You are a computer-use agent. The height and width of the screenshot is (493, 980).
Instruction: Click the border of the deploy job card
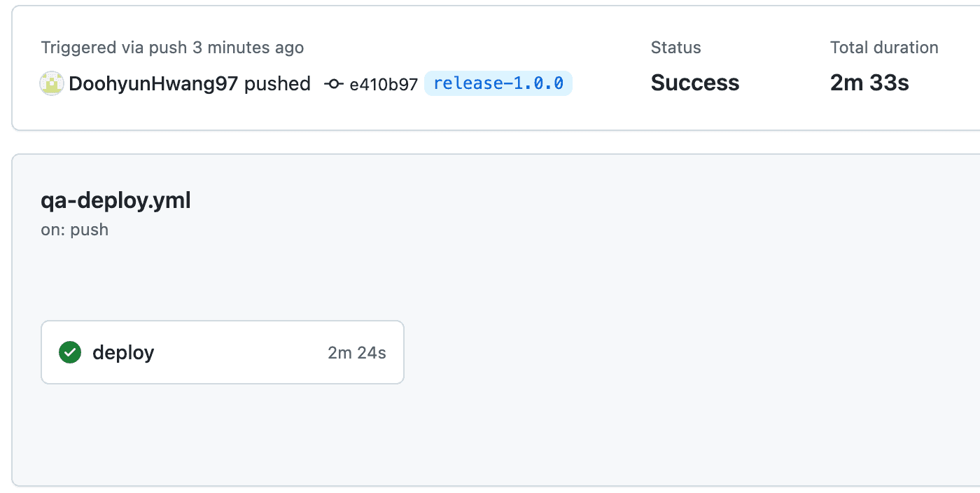click(223, 321)
